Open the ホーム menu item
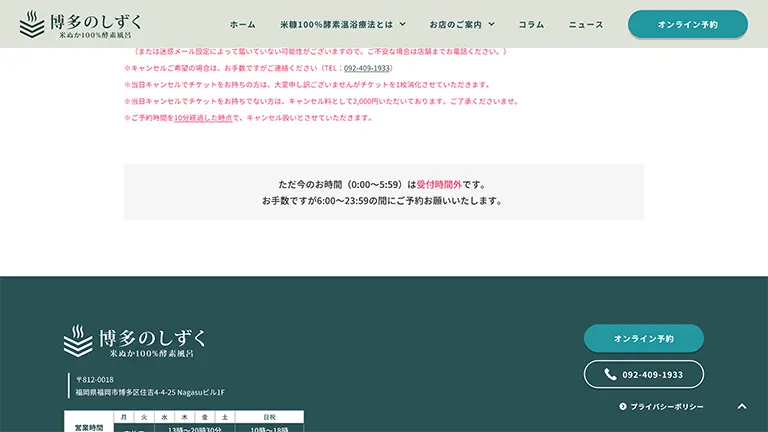The image size is (768, 432). click(242, 24)
